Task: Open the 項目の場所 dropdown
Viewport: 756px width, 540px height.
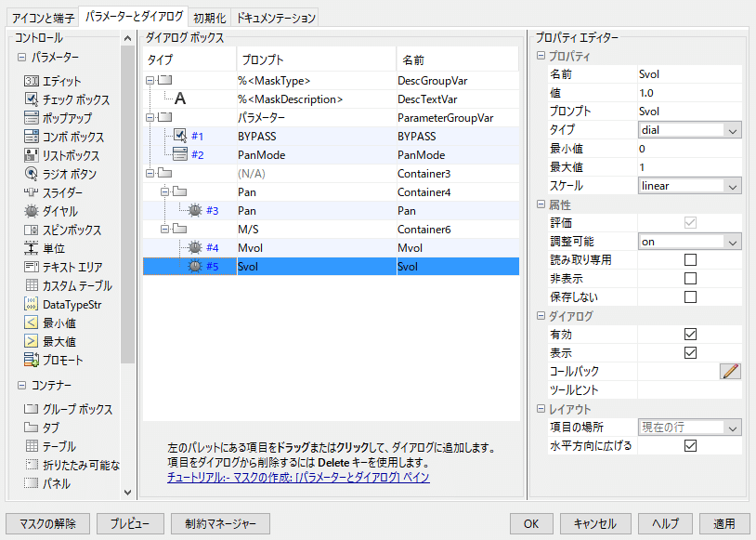Action: pyautogui.click(x=689, y=428)
